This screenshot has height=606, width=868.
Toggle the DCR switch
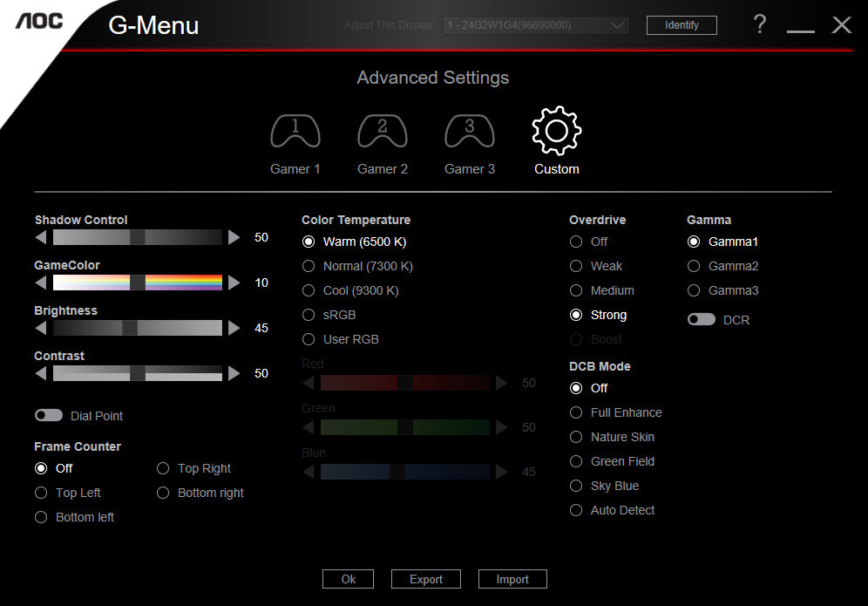point(702,320)
